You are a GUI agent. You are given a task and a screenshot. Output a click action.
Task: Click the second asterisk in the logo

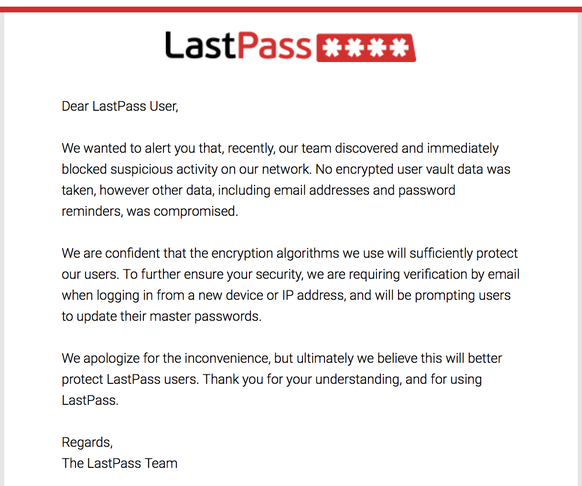(x=355, y=48)
